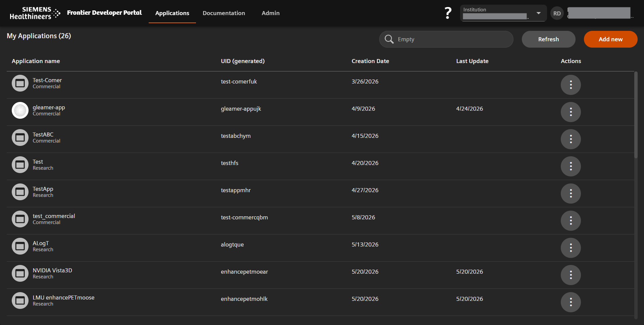Sort by Last Update column header
Image resolution: width=644 pixels, height=325 pixels.
pos(472,61)
